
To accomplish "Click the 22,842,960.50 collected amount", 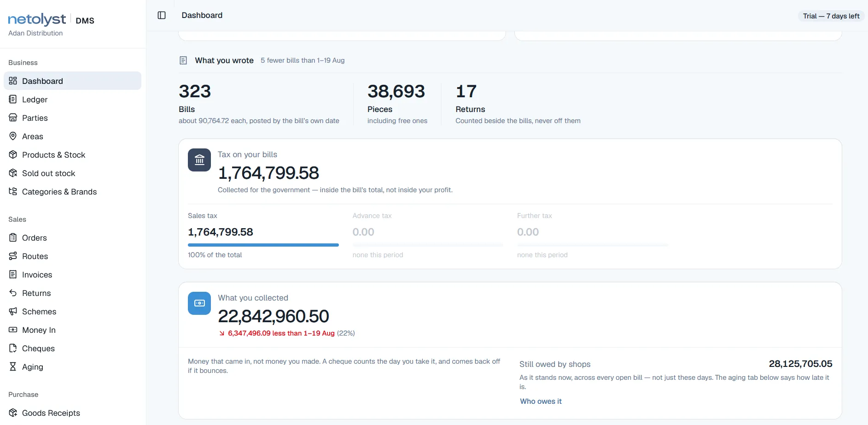I will [274, 316].
